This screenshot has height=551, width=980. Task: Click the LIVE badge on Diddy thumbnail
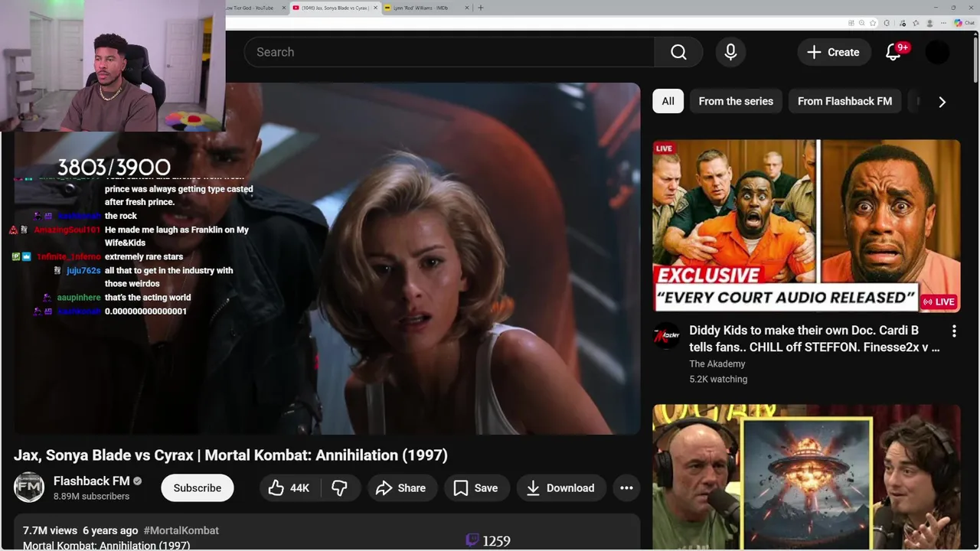point(939,302)
